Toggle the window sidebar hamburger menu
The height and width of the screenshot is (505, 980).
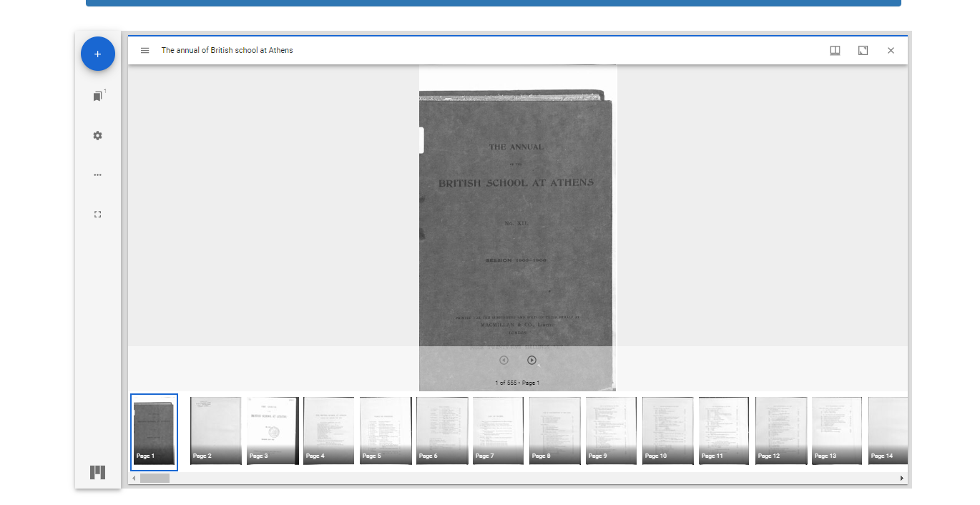[145, 51]
